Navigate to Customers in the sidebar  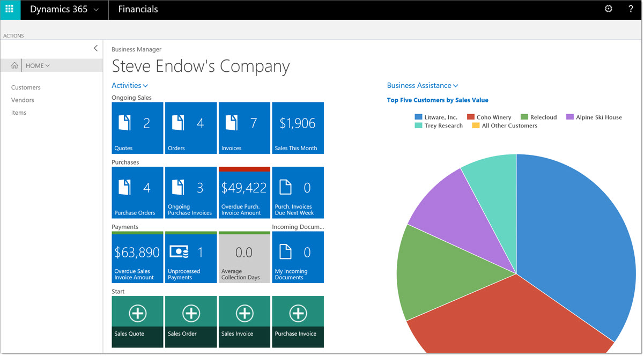coord(26,87)
